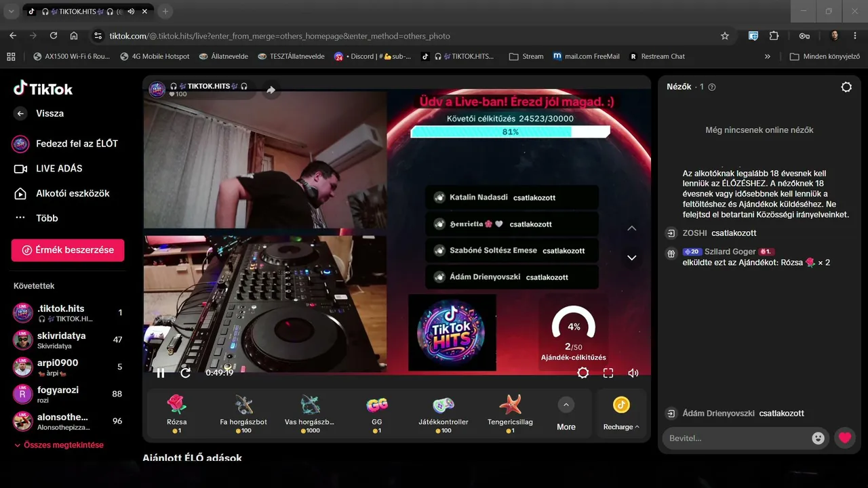Click the address bar URL
Screen dimensions: 868x488
279,36
